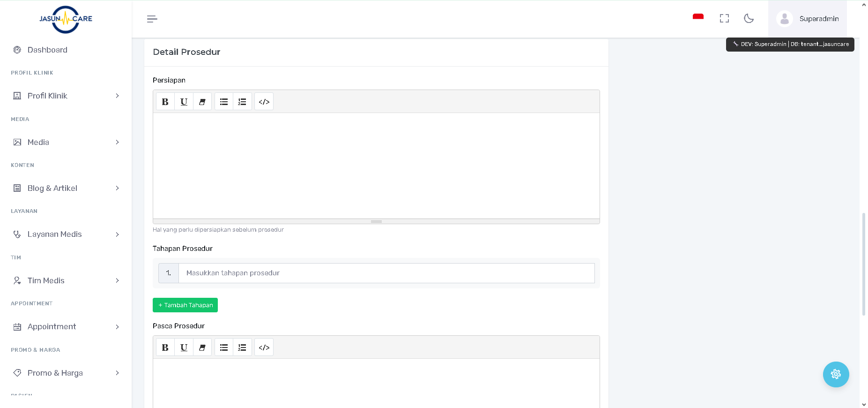
Task: Expand the Layanan Medis submenu
Action: 66,234
